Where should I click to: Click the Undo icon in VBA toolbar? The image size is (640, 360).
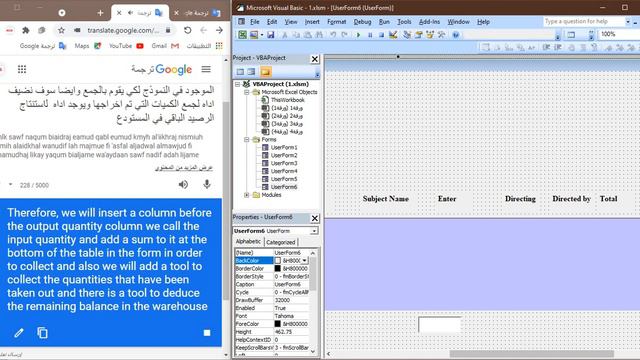(x=333, y=35)
